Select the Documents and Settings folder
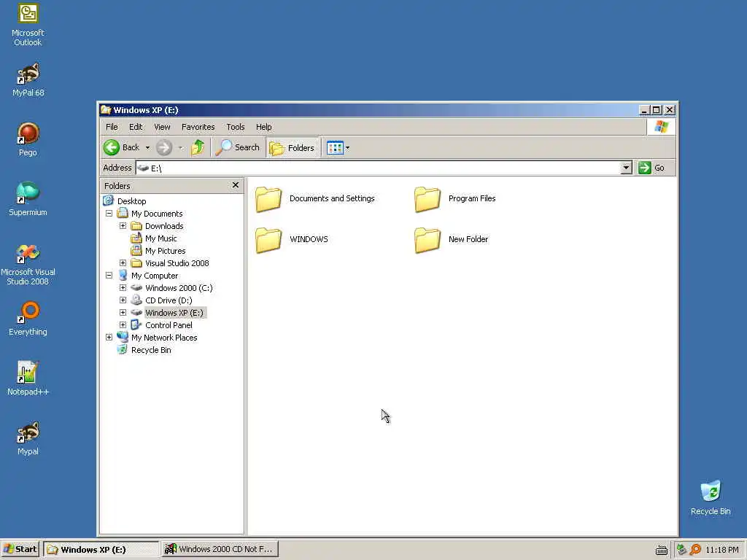 coord(315,198)
